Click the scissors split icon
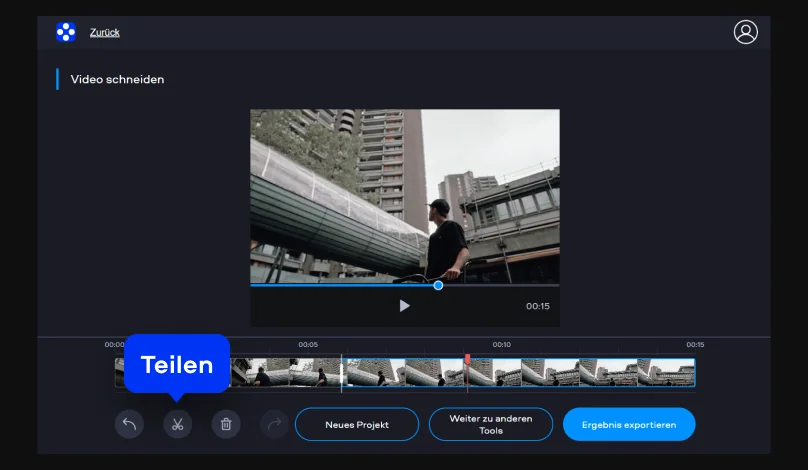This screenshot has height=470, width=808. [x=177, y=424]
